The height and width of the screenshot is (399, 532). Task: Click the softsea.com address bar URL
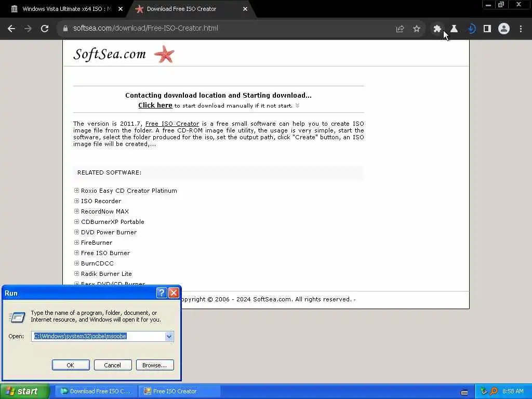(145, 28)
